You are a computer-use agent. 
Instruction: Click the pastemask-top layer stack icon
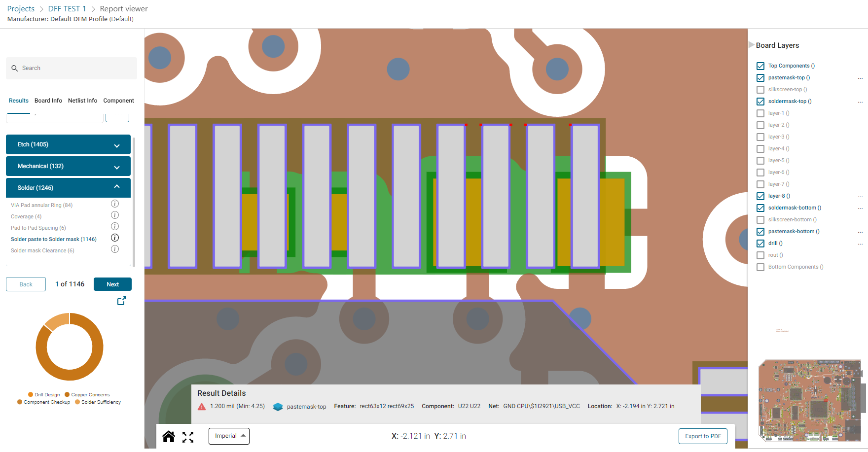pos(278,407)
